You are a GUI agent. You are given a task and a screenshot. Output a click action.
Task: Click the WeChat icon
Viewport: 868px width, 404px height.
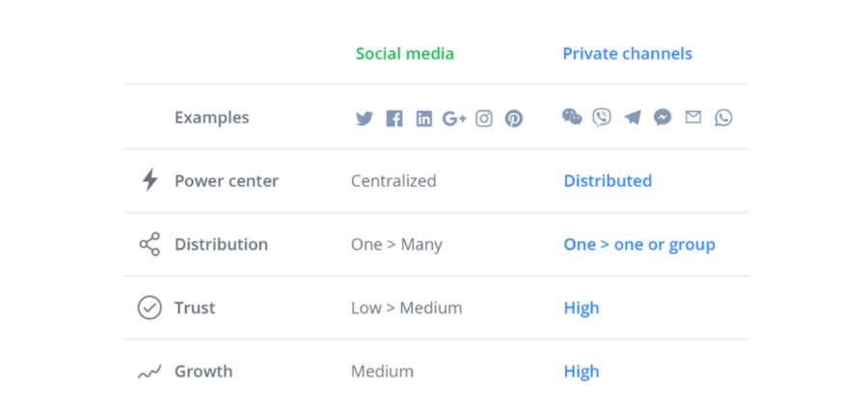(572, 118)
